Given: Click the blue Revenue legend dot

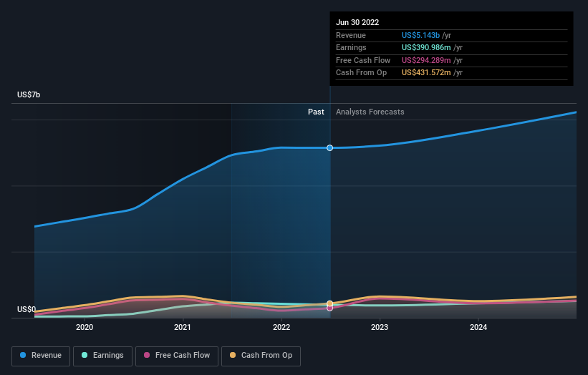Looking at the screenshot, I should [23, 355].
